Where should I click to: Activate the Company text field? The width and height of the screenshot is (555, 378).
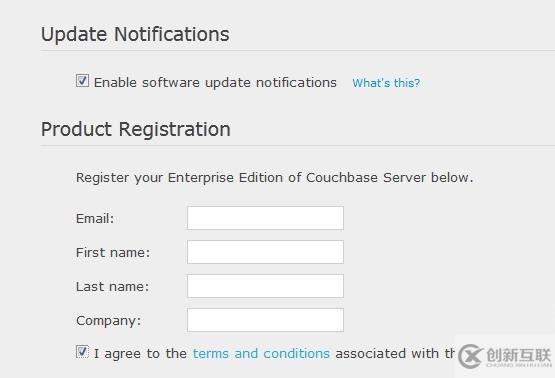coord(265,320)
